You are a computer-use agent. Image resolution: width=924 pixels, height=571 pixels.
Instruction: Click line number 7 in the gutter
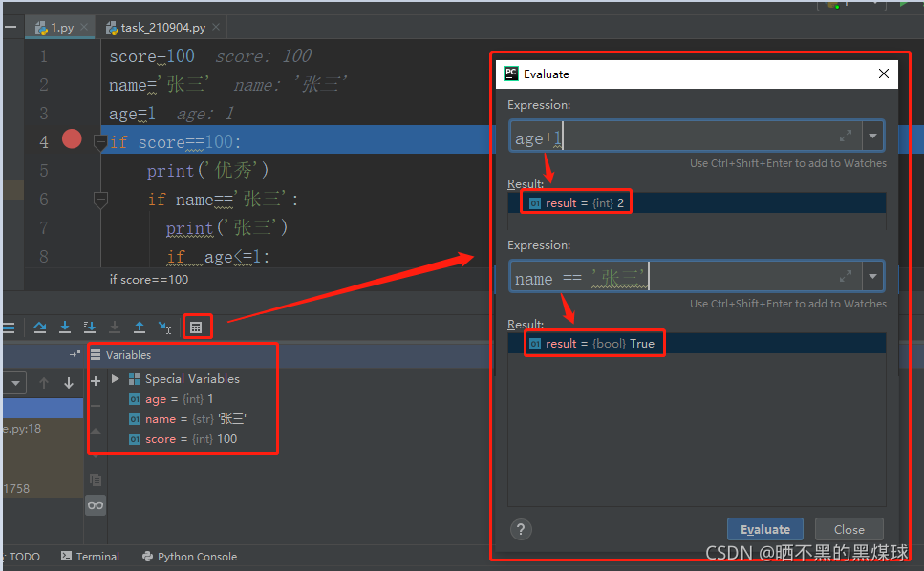tap(44, 228)
